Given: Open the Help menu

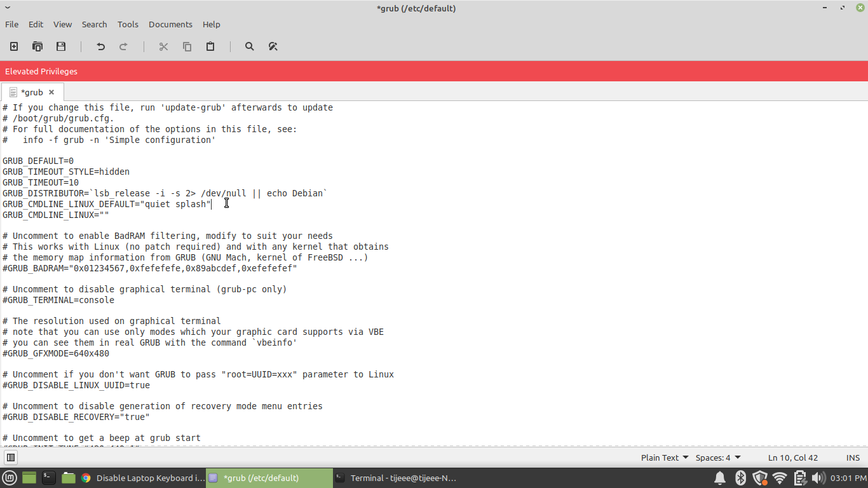Looking at the screenshot, I should pos(211,24).
